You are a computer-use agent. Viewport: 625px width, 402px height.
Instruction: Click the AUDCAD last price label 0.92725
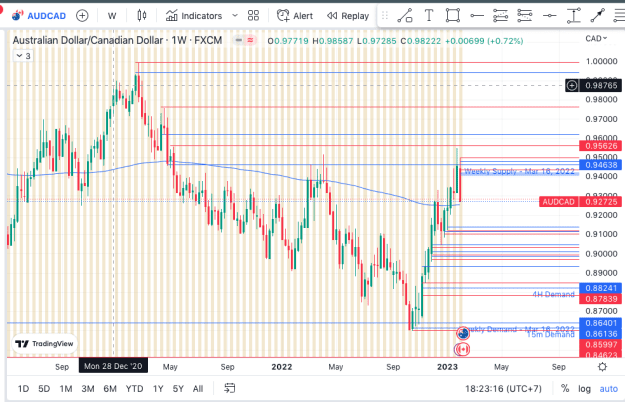[580, 202]
